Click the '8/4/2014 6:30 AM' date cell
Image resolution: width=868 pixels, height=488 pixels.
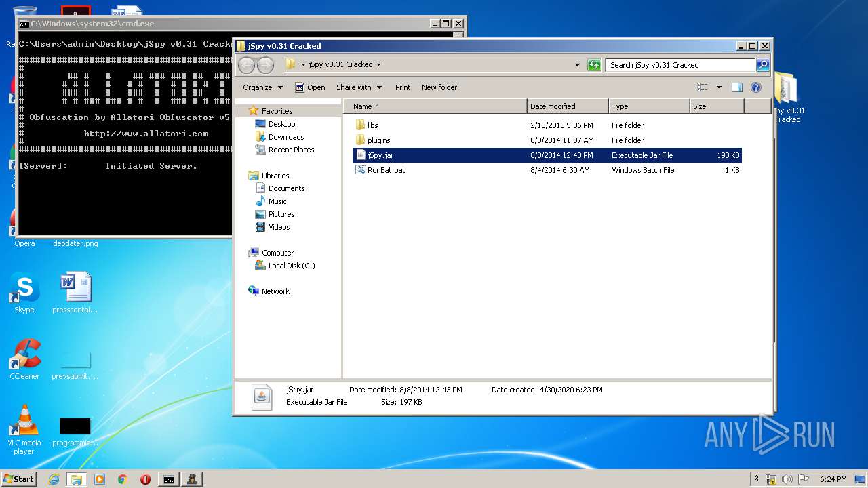[559, 170]
